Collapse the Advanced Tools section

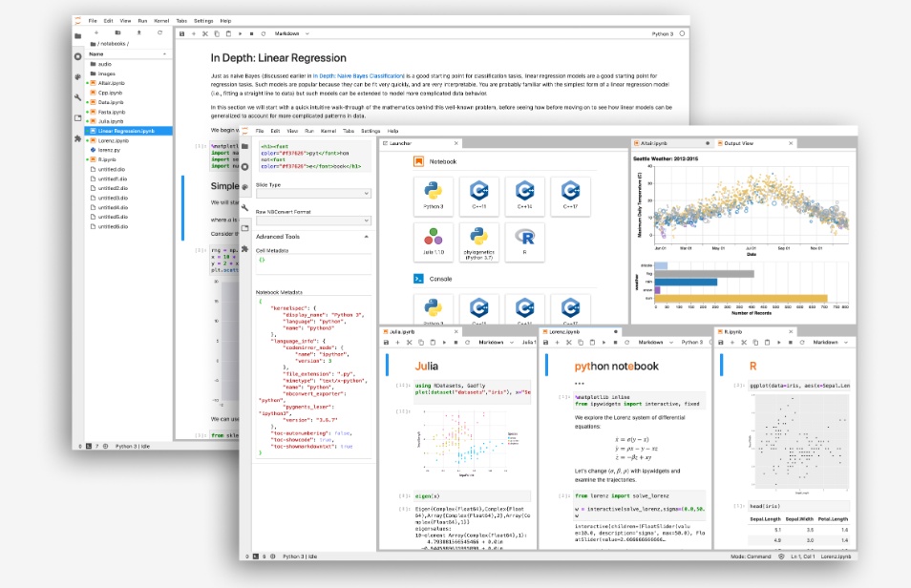click(366, 237)
